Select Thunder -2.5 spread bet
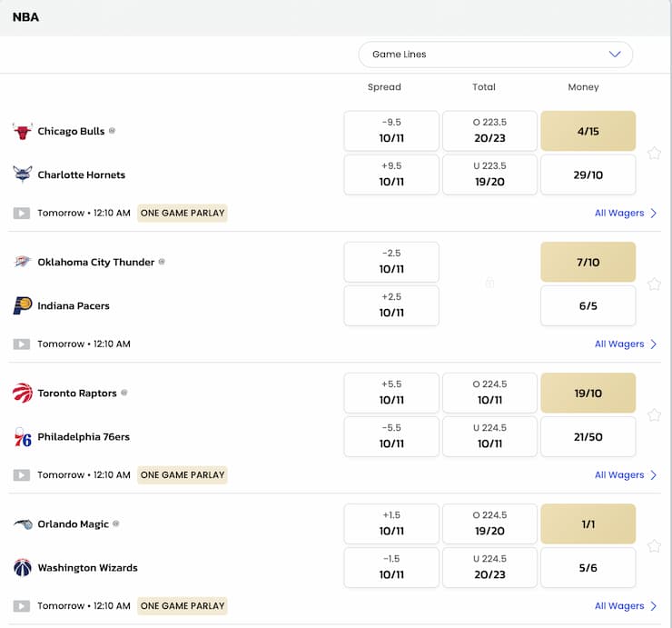672x628 pixels. click(x=391, y=262)
